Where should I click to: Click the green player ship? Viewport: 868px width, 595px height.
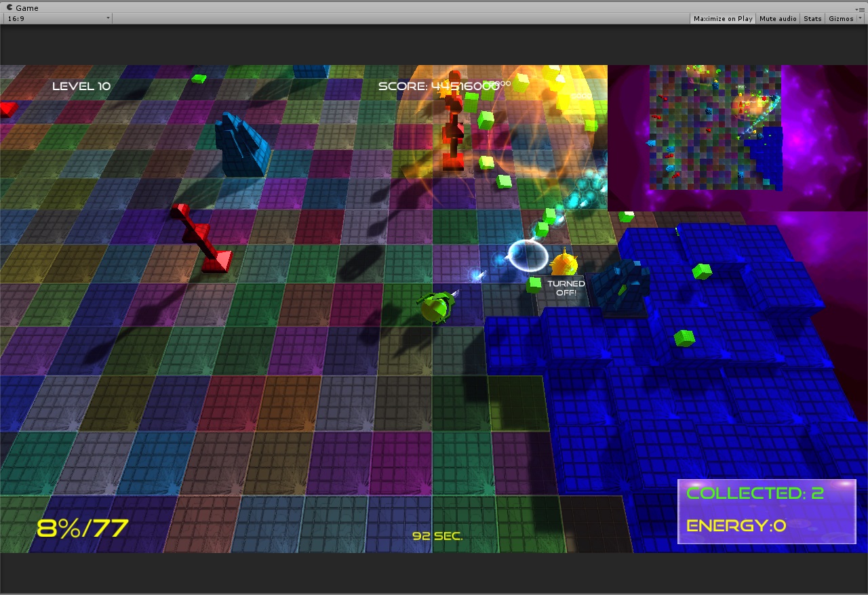[x=435, y=307]
